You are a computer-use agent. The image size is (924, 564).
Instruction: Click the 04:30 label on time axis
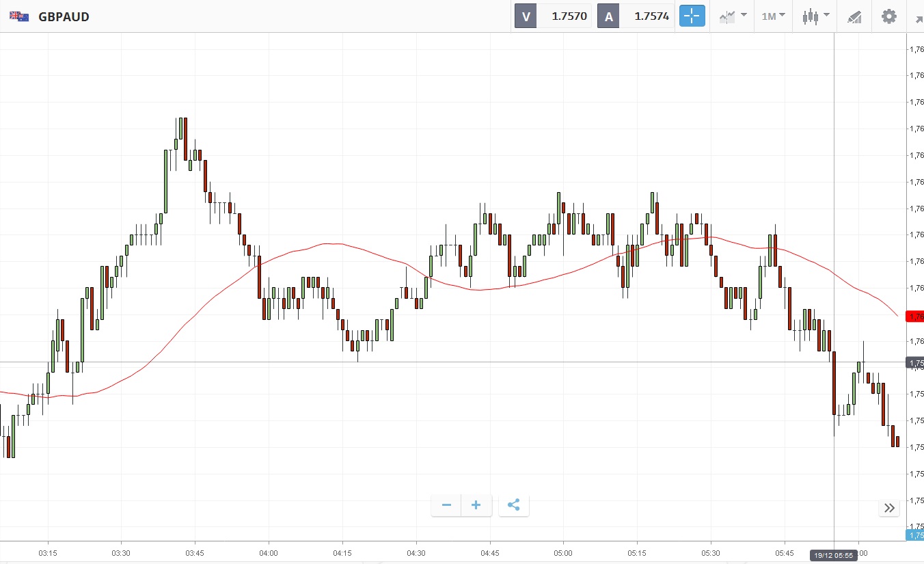click(x=416, y=552)
